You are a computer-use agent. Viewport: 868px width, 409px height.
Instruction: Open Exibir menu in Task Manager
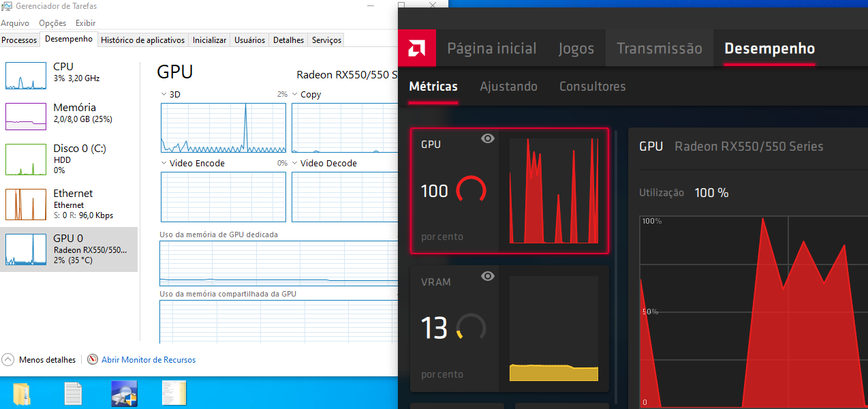point(85,23)
